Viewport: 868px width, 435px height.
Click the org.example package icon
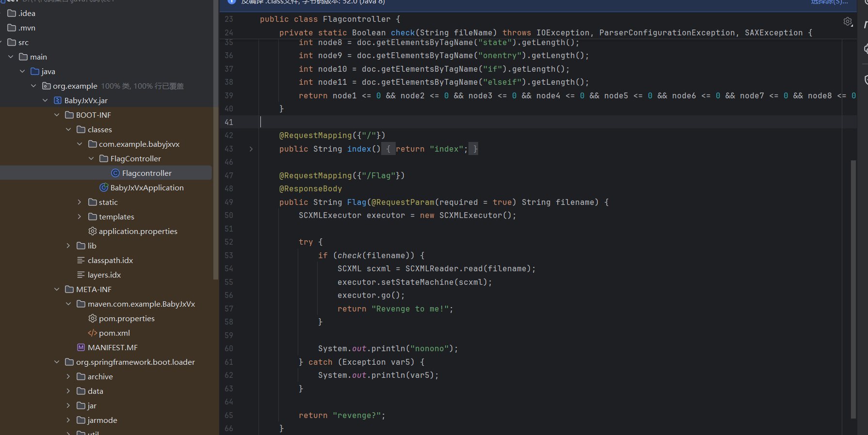47,86
